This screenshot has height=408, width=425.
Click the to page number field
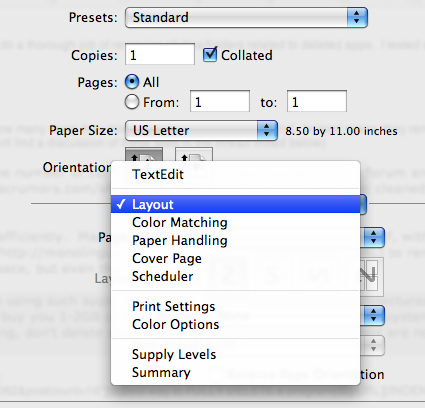(317, 101)
